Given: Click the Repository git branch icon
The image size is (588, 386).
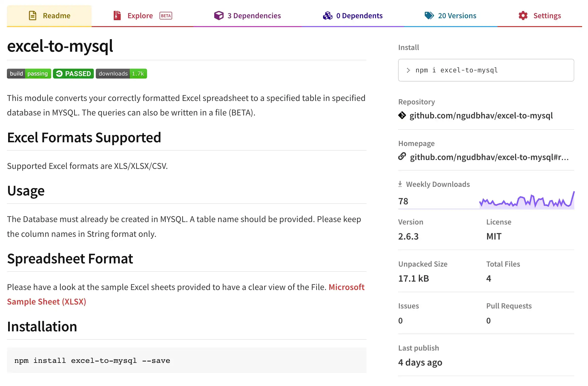Looking at the screenshot, I should (402, 115).
